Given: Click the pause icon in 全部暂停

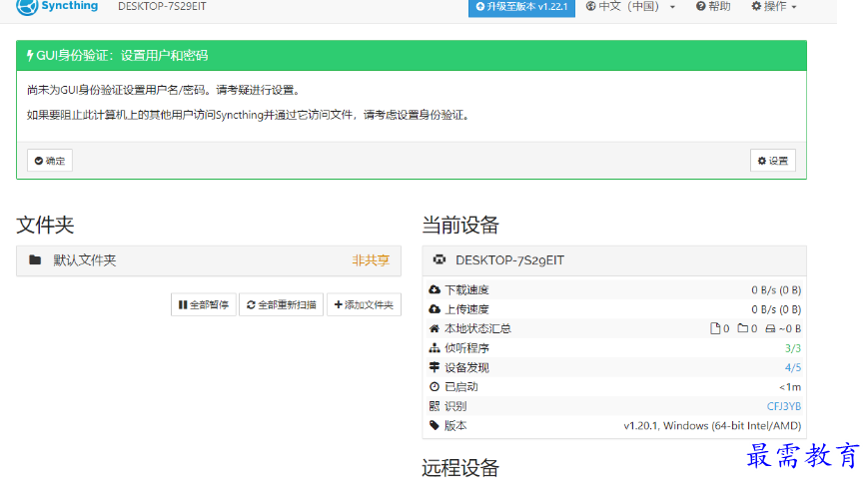Looking at the screenshot, I should point(183,304).
